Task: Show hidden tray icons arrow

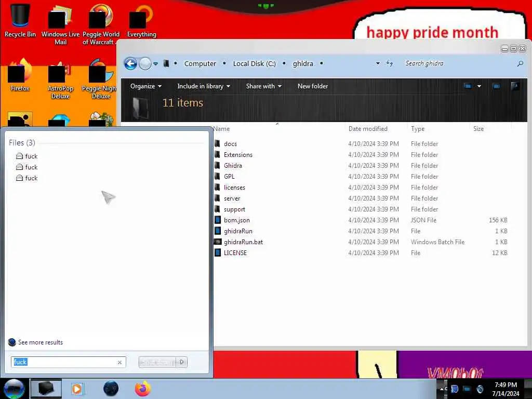Action: point(442,389)
